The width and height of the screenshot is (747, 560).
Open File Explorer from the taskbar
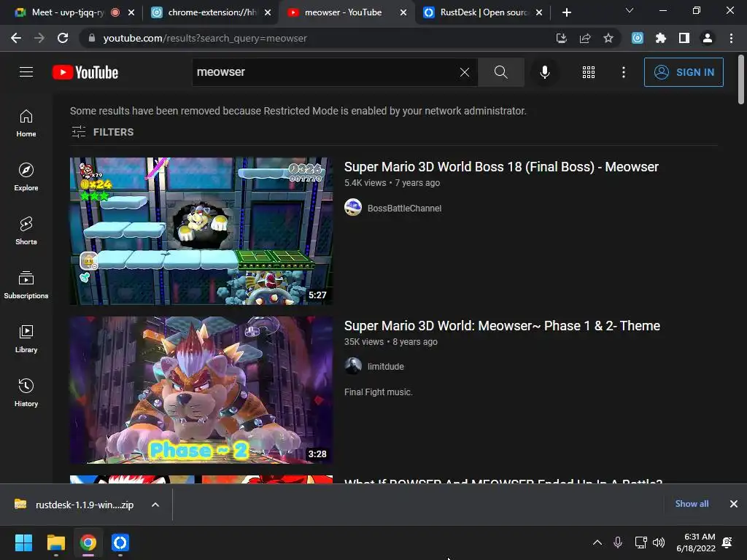click(55, 542)
